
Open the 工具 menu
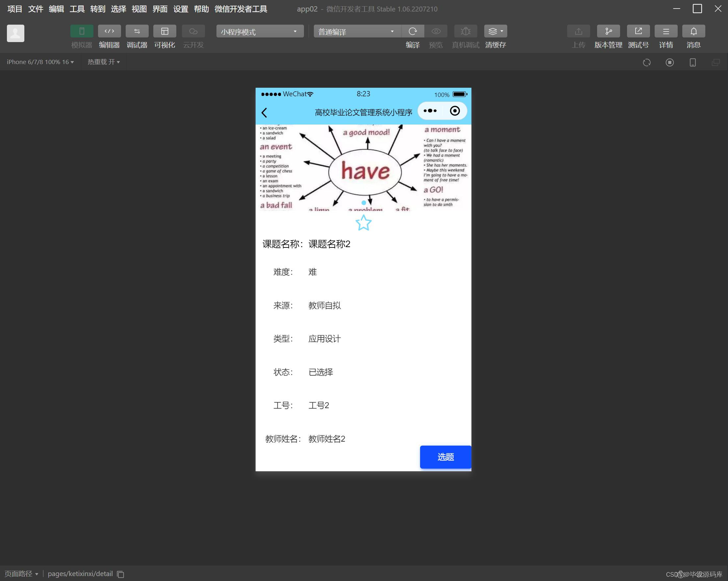click(x=77, y=9)
